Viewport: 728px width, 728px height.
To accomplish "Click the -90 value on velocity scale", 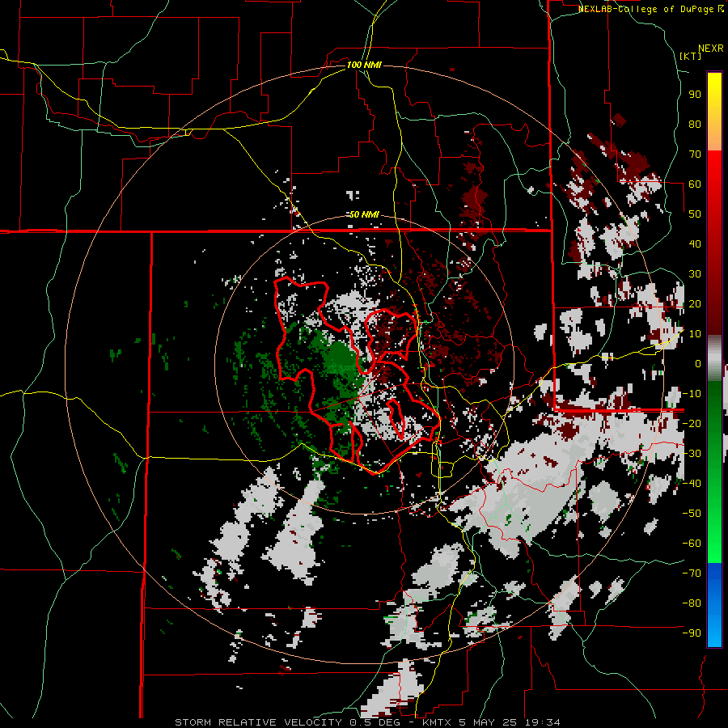I will (x=692, y=633).
